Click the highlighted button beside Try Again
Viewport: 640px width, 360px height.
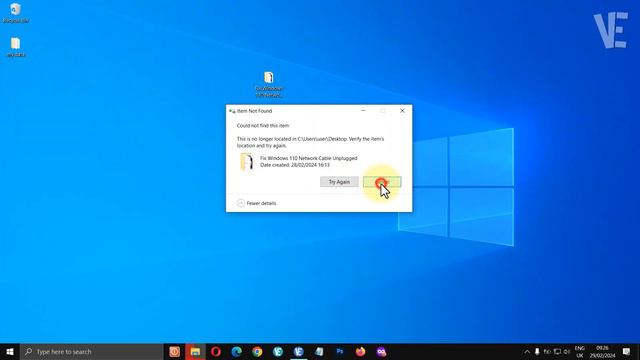[382, 182]
